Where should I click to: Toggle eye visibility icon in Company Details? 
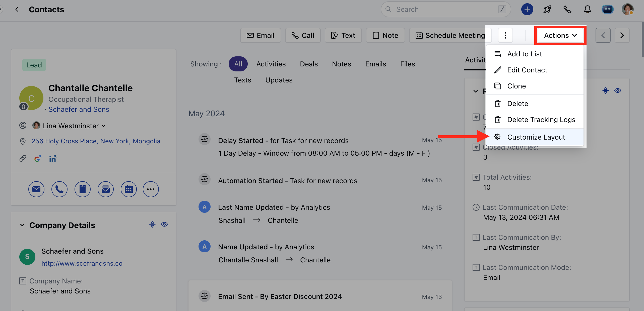164,224
